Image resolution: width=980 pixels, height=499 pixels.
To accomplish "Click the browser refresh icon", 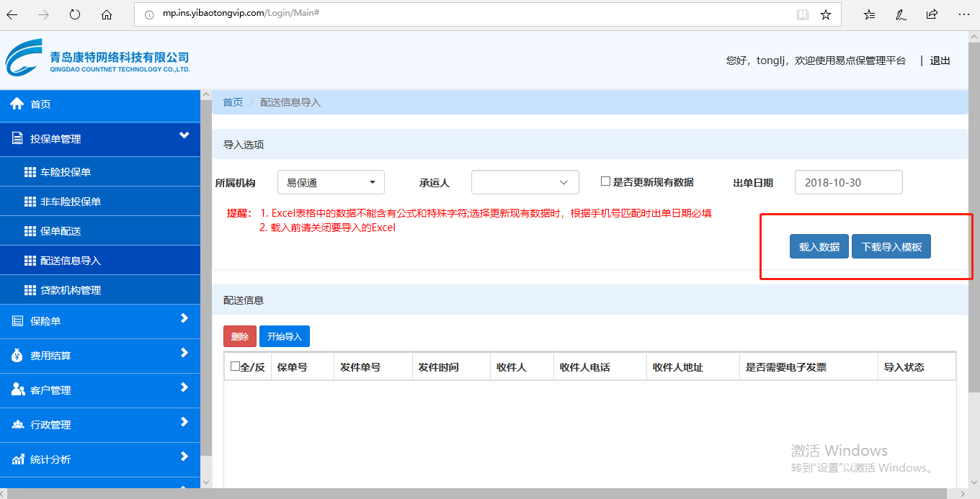I will [75, 14].
